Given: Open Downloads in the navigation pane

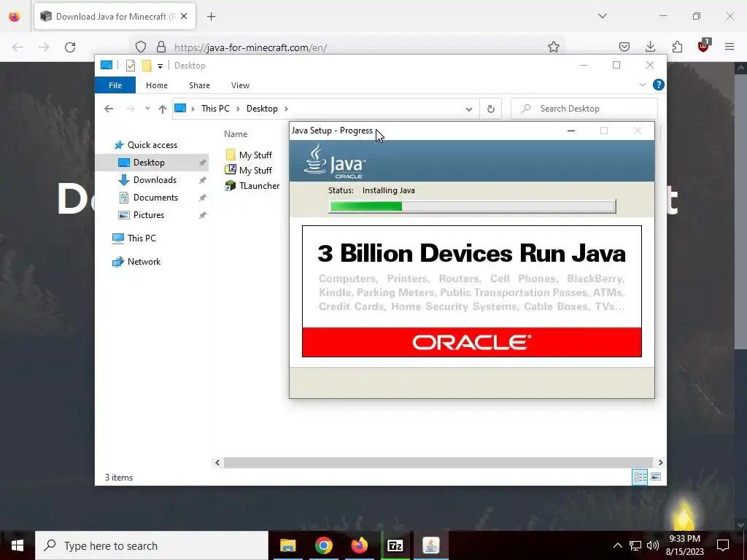Looking at the screenshot, I should pos(155,180).
